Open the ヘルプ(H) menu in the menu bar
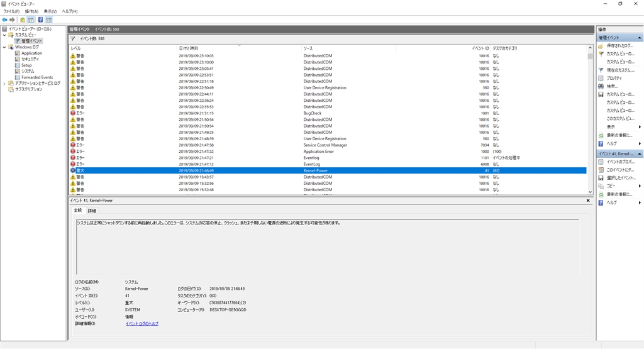Viewport: 644px width, 349px height. click(69, 11)
